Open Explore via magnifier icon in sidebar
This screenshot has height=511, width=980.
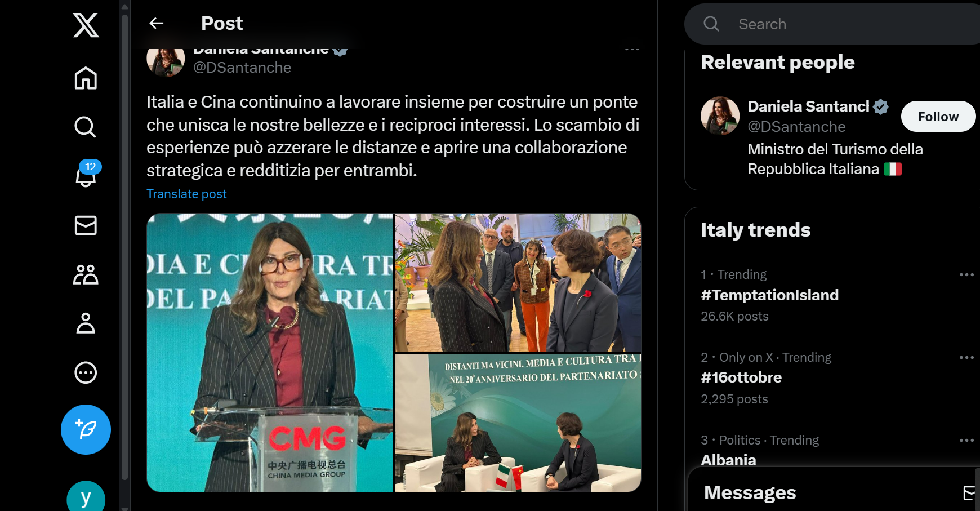tap(86, 127)
